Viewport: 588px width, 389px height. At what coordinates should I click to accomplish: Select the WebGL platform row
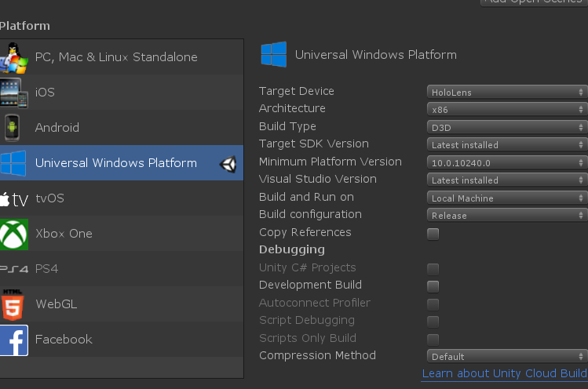point(122,304)
